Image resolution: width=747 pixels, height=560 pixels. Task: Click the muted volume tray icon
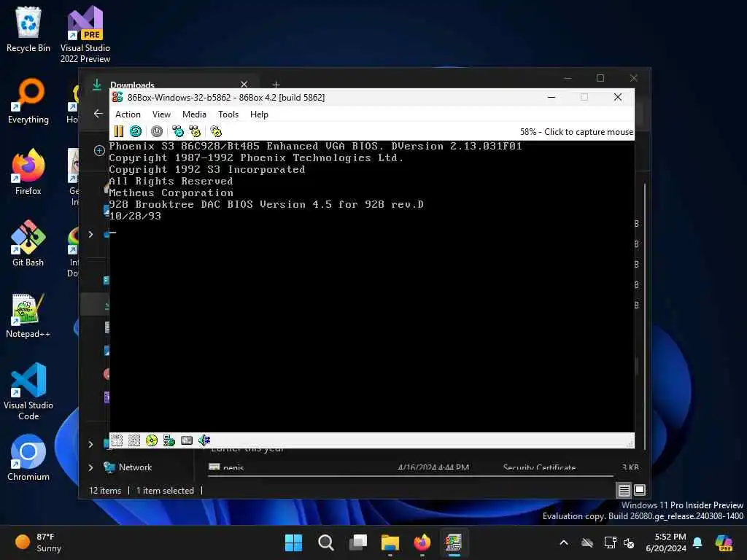pyautogui.click(x=630, y=542)
